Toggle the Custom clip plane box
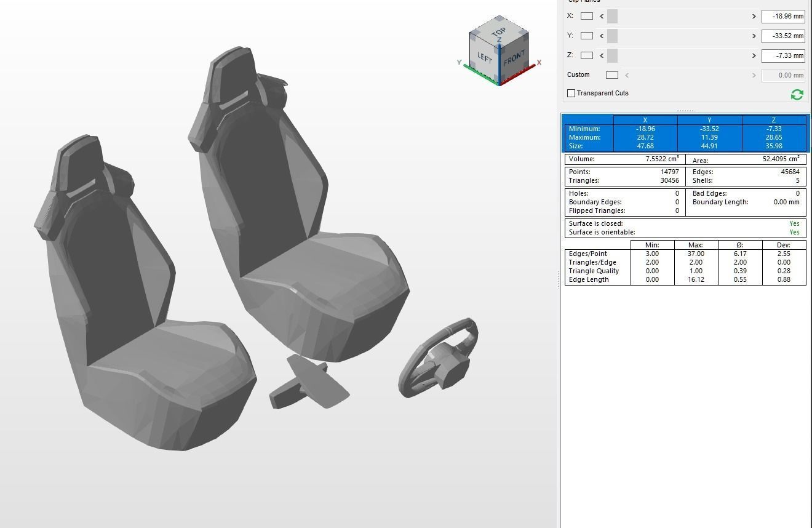The width and height of the screenshot is (812, 528). (x=611, y=75)
